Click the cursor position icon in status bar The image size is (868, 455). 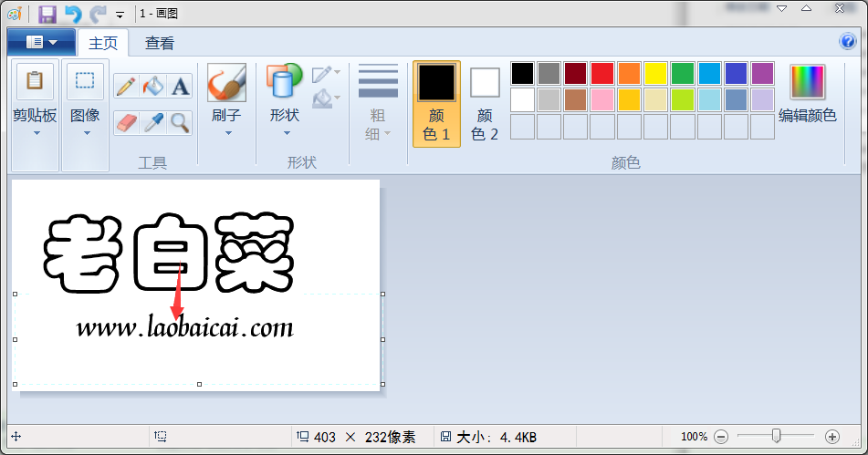[x=16, y=436]
